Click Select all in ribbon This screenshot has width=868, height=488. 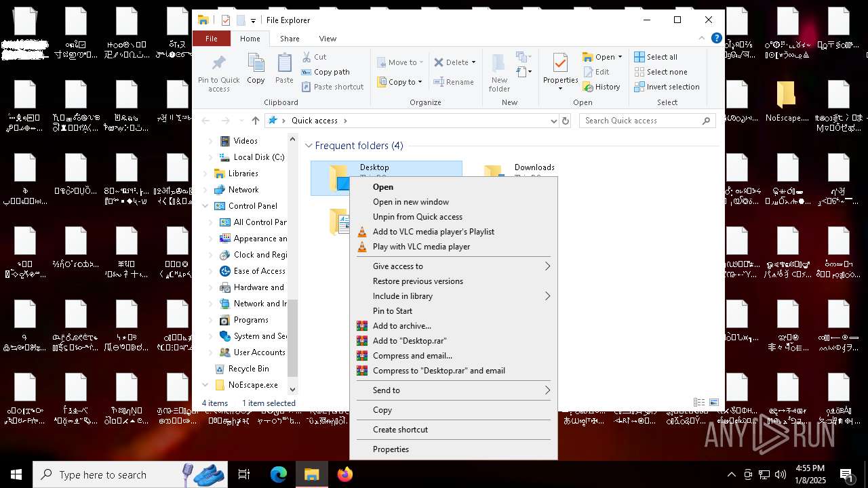[656, 57]
